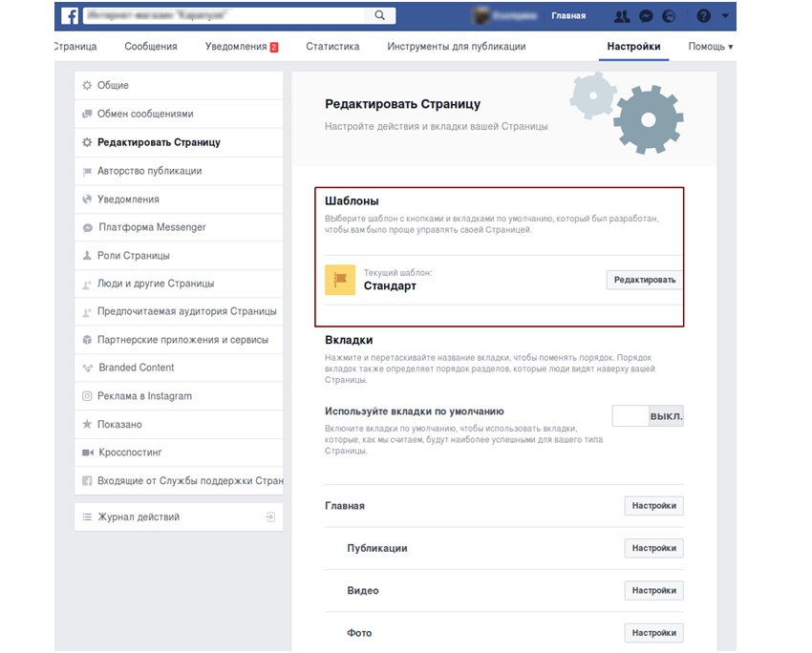Open the Messenger icon in top bar
The image size is (812, 653).
pyautogui.click(x=646, y=16)
